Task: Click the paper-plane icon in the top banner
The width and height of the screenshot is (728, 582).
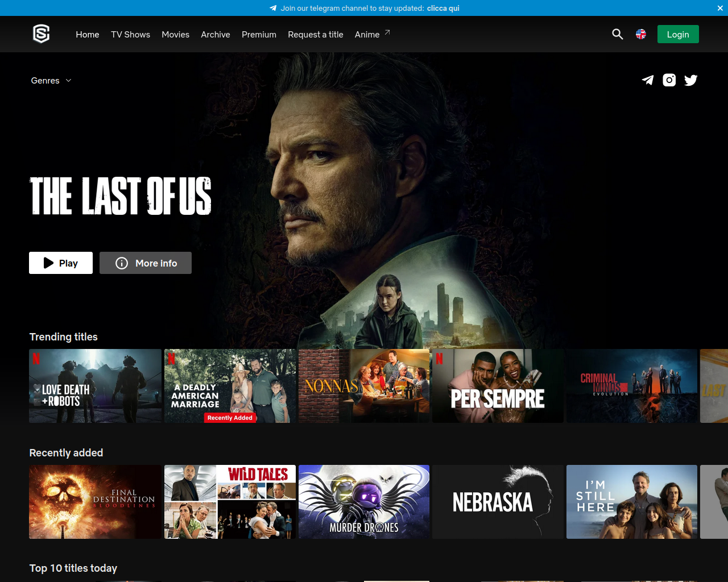Action: [273, 8]
